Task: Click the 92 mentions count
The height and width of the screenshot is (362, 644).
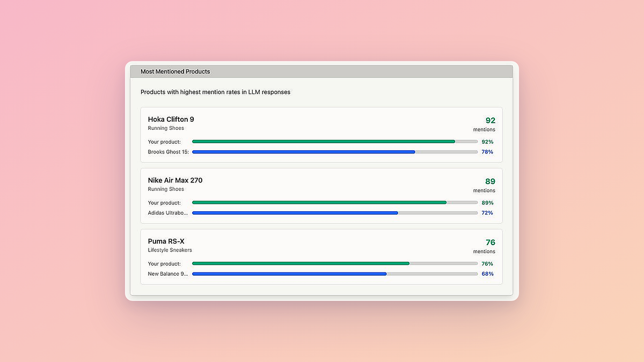Action: [x=490, y=121]
